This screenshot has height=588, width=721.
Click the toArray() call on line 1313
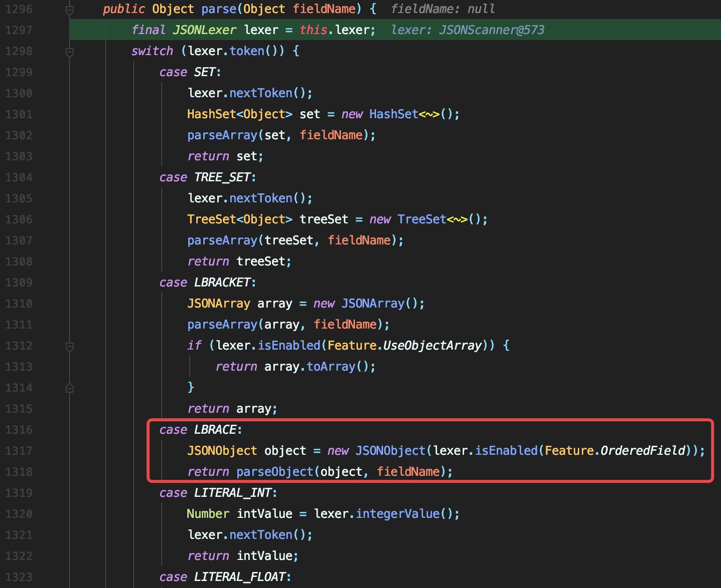pos(331,367)
